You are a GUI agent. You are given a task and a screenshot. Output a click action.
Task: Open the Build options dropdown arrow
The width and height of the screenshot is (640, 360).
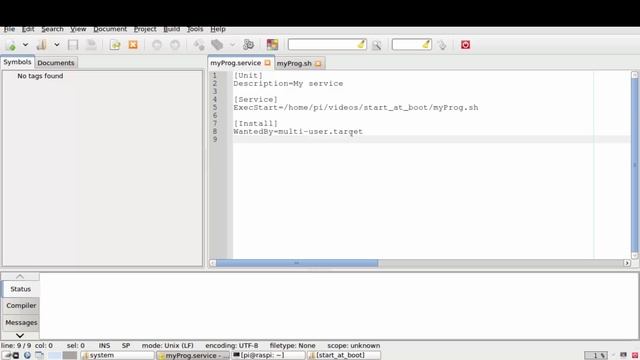pos(232,45)
